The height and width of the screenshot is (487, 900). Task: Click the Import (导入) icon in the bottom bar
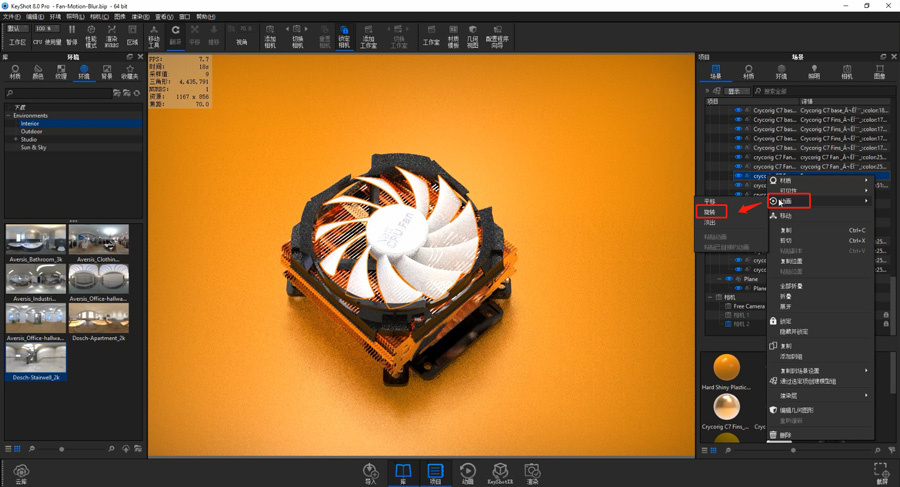point(371,473)
